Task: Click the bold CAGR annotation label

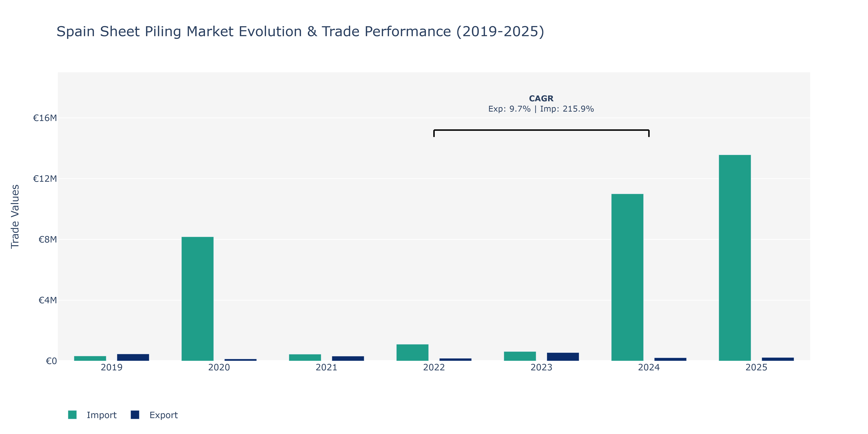Action: (541, 98)
